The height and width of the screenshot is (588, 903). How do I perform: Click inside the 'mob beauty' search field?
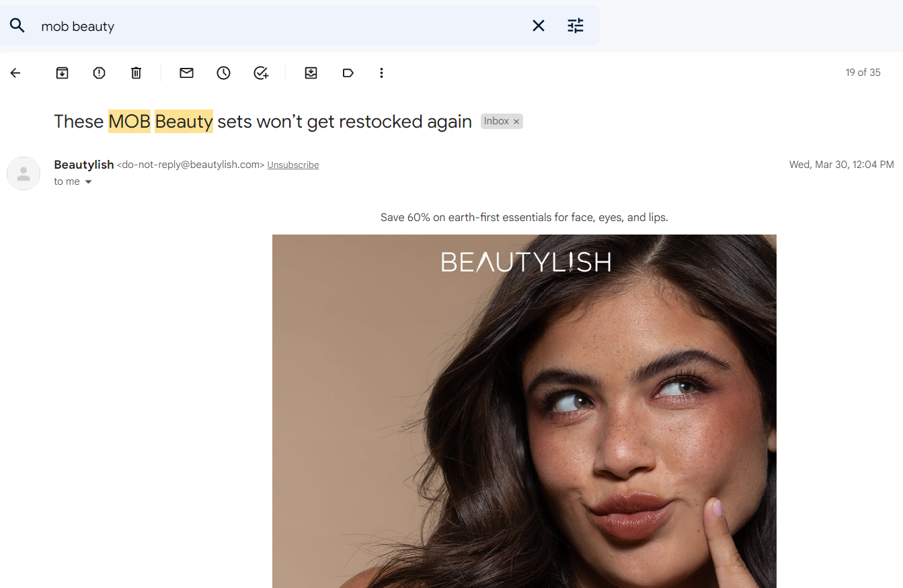[269, 26]
